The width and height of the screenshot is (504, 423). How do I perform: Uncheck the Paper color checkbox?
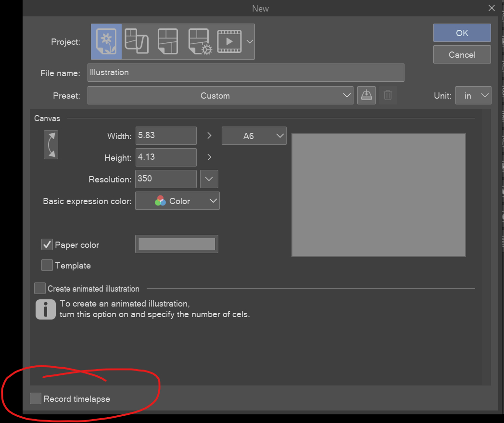point(47,244)
